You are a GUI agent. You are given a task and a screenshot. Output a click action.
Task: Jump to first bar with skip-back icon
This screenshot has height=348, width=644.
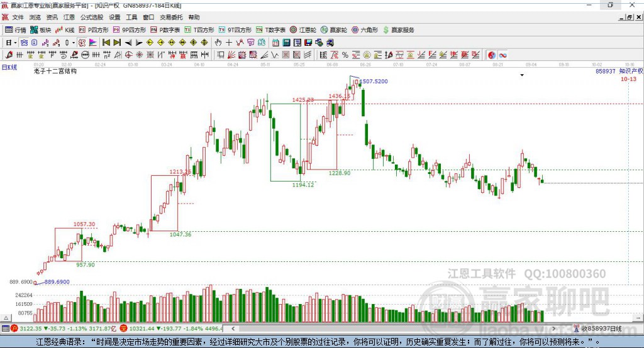tap(106, 43)
